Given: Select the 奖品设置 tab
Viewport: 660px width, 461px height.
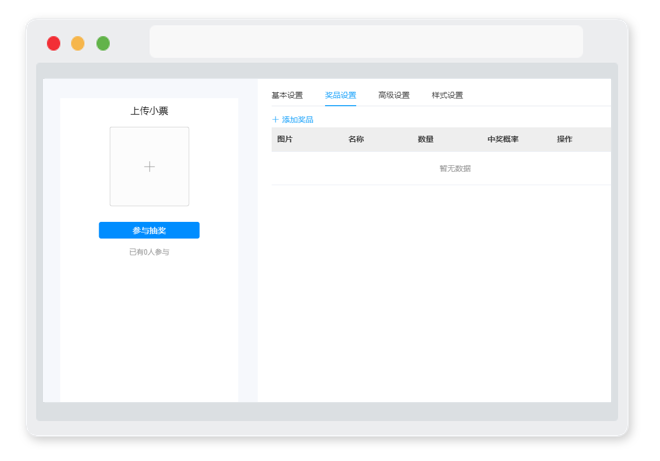Looking at the screenshot, I should tap(340, 95).
